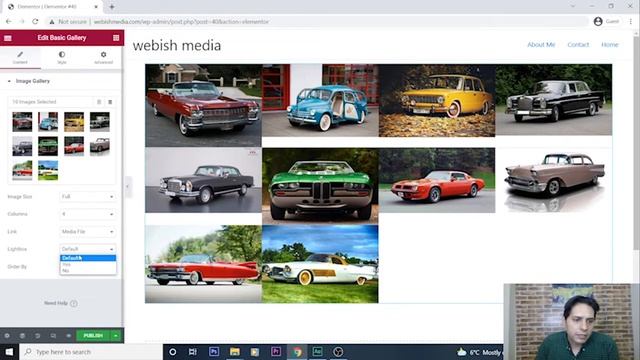This screenshot has height=360, width=640.
Task: Select the red Cadillac thumbnail in panel
Action: point(22,122)
